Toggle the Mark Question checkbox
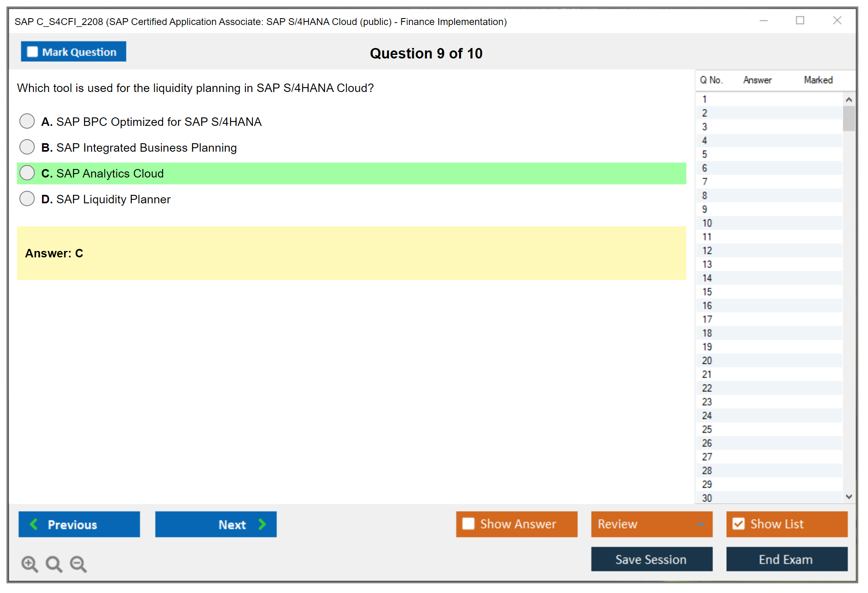Viewport: 868px width, 593px height. coord(32,52)
